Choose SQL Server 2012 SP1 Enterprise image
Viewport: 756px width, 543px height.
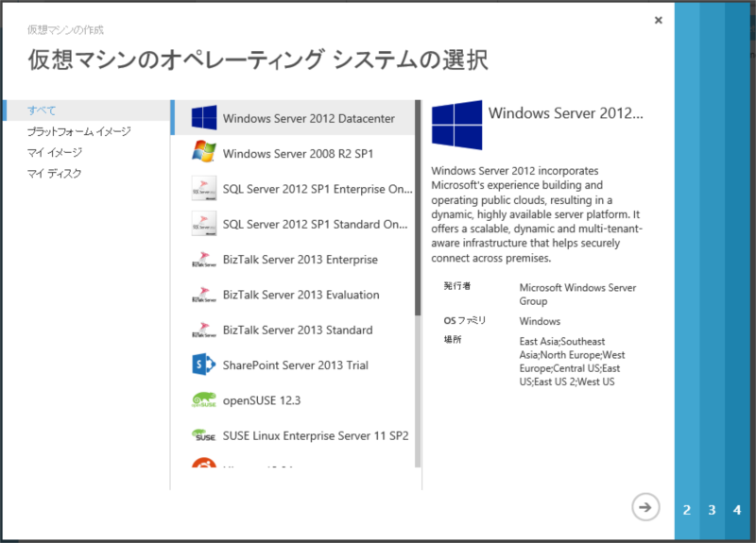click(294, 188)
